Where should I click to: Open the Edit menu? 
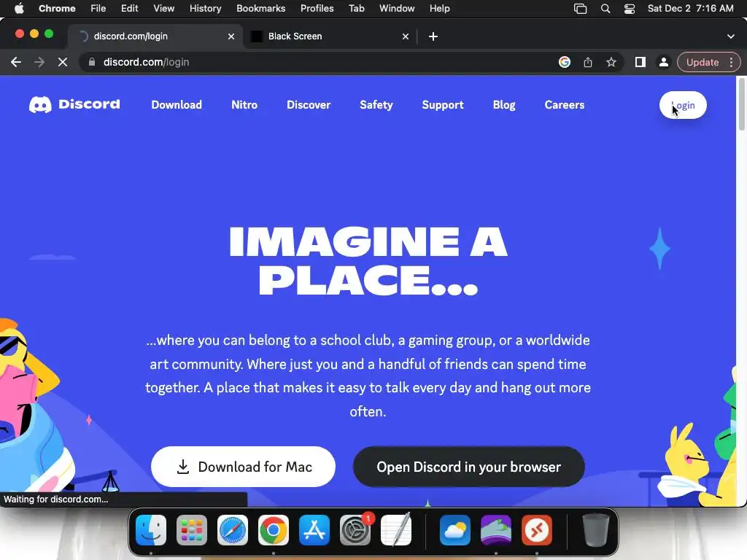[129, 8]
